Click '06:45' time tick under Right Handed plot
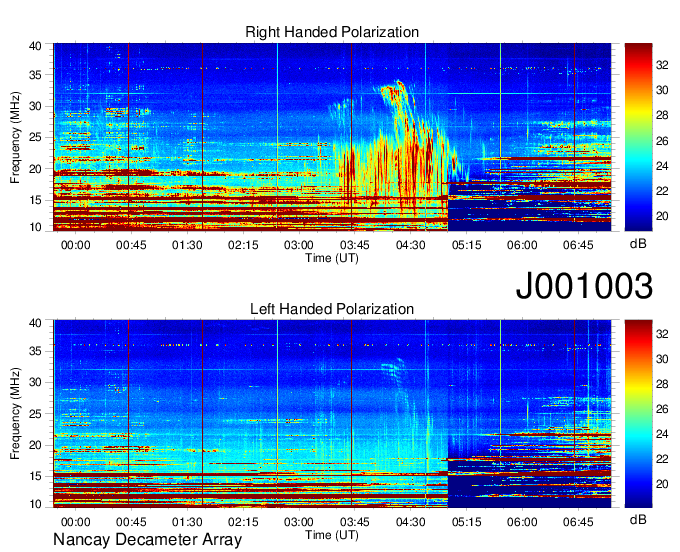The height and width of the screenshot is (552, 680). pos(578,245)
